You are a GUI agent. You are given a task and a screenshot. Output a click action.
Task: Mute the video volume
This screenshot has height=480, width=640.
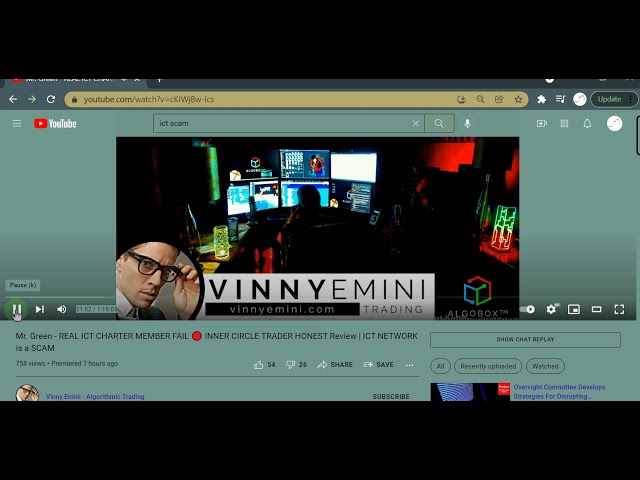(62, 309)
